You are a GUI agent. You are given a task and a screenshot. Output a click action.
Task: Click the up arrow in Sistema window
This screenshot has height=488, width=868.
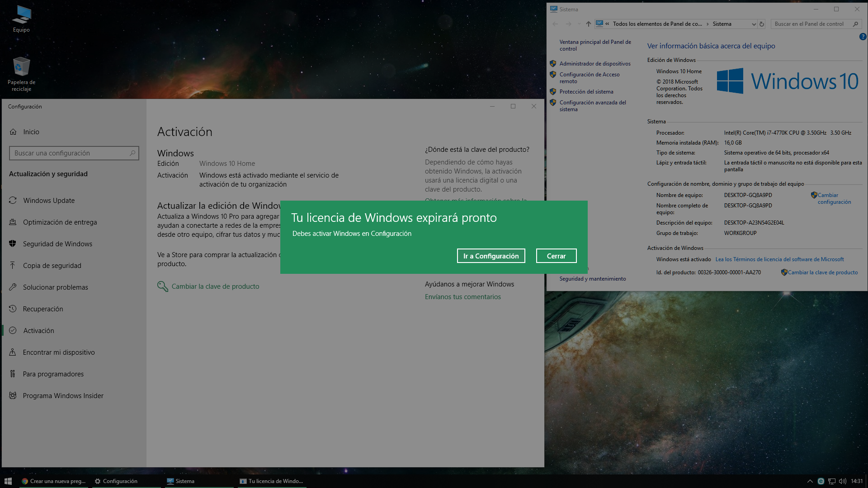588,24
